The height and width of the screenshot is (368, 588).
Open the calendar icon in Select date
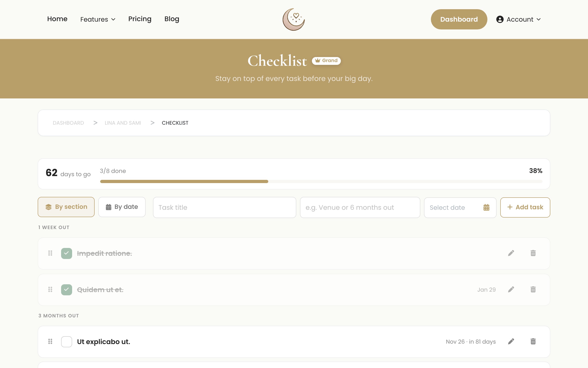[486, 207]
